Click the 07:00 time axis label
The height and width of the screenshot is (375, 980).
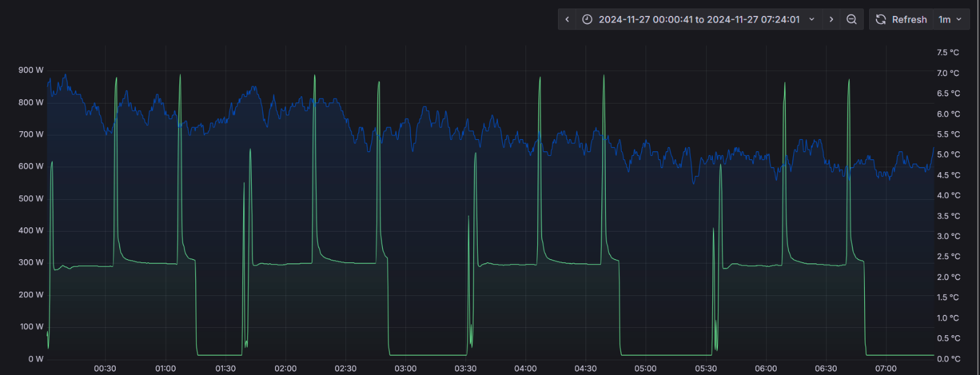click(886, 369)
